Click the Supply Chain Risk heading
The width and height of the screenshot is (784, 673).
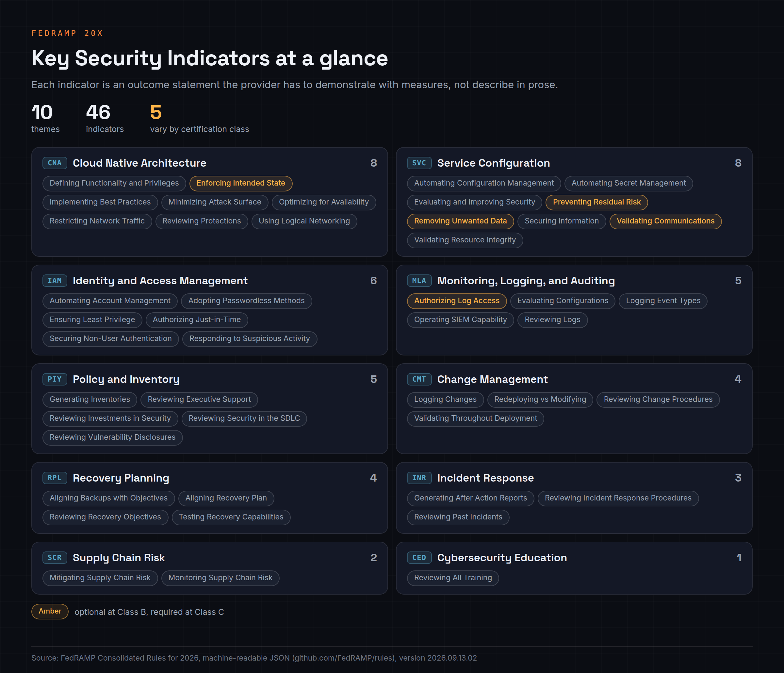click(x=119, y=558)
